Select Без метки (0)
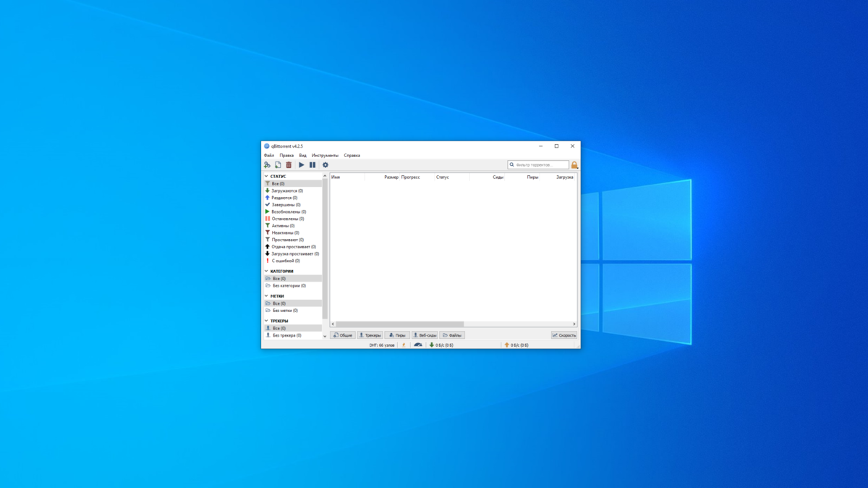868x488 pixels. 292,311
